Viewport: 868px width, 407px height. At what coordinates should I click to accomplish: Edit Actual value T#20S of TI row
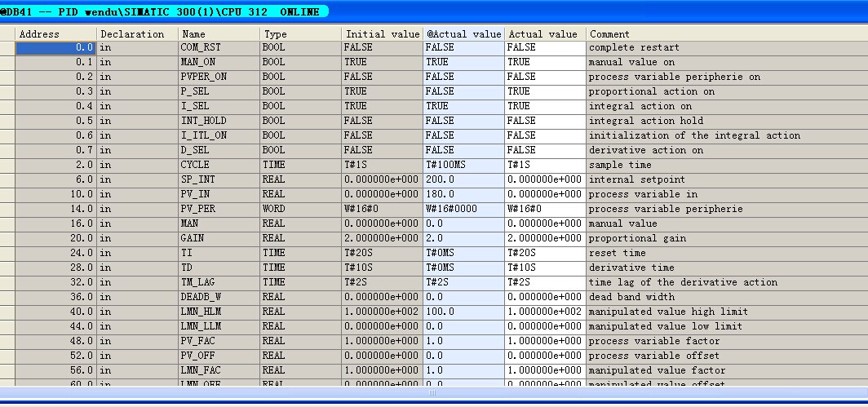(545, 253)
